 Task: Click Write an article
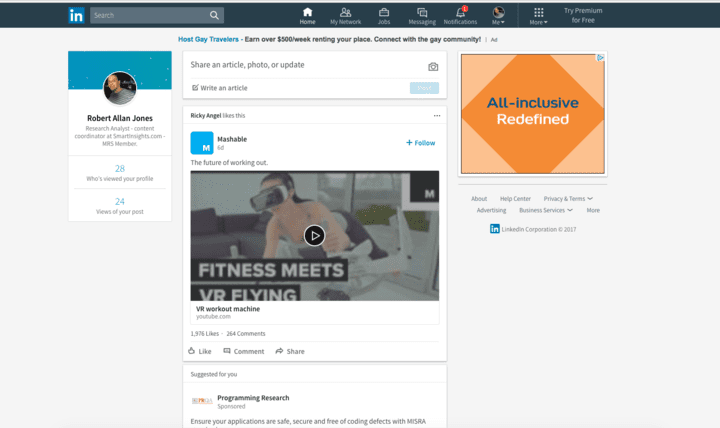218,88
